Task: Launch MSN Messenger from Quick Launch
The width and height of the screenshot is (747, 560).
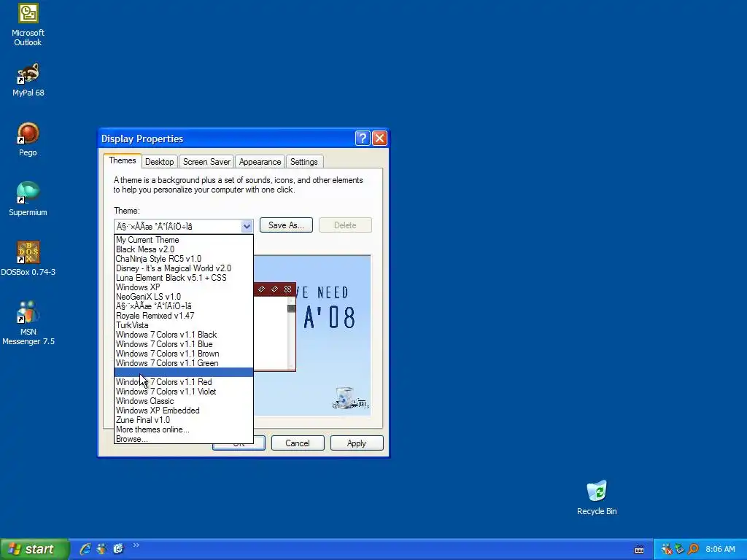Action: click(101, 549)
